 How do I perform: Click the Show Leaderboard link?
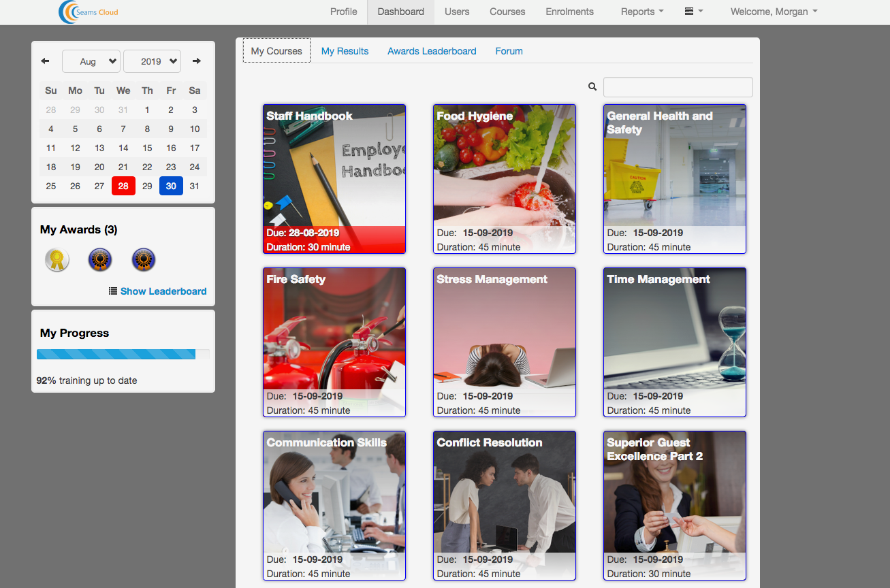pos(163,291)
